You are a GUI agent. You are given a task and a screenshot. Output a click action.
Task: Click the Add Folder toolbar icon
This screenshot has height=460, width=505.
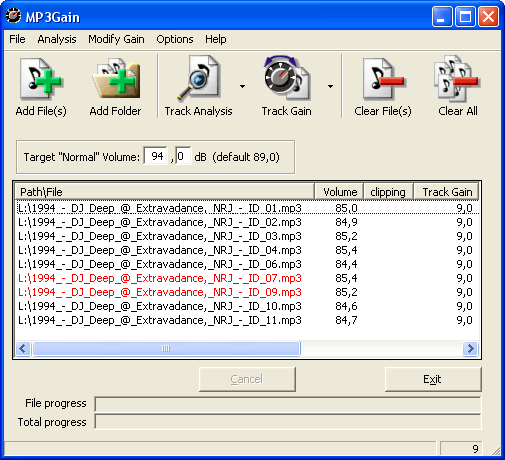pos(116,79)
